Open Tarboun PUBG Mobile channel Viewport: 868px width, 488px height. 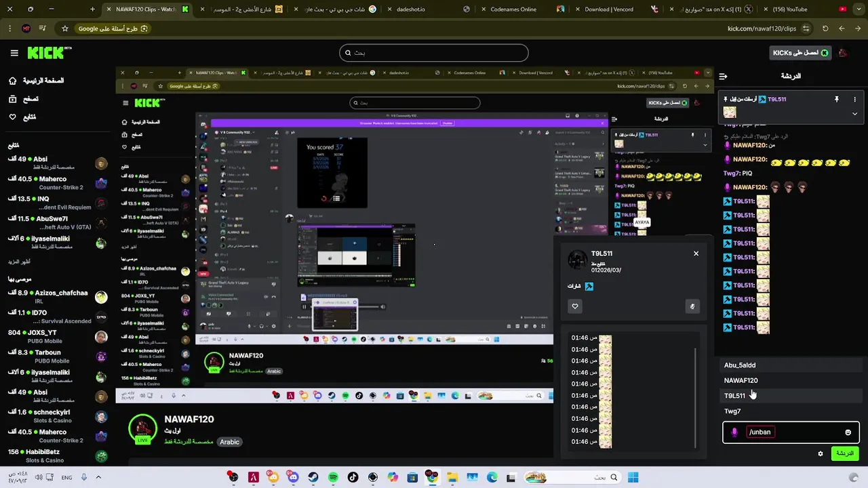[x=58, y=356]
